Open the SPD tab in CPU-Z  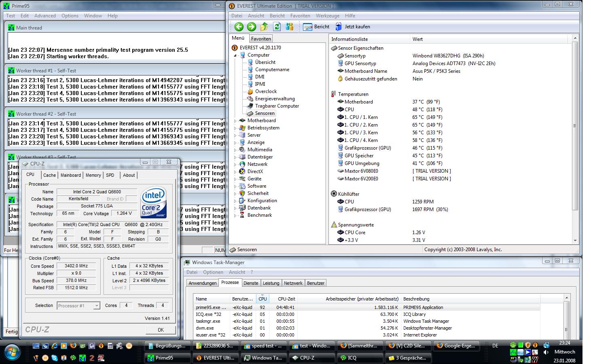pos(110,175)
